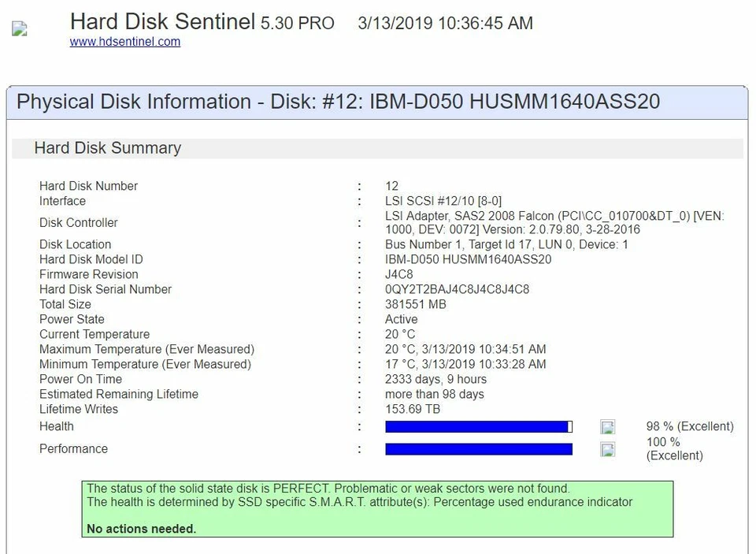Click the Hard Disk Sentinel 5.30 PRO title
Image resolution: width=756 pixels, height=554 pixels.
point(202,21)
